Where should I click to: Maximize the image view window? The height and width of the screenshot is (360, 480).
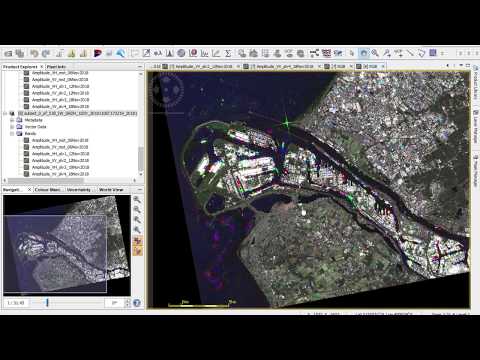tap(468, 66)
